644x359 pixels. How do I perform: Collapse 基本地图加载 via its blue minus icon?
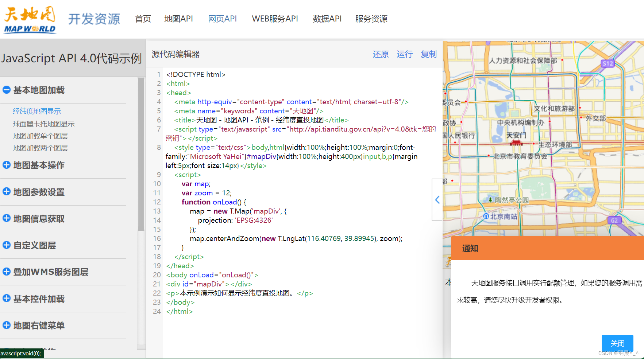click(x=6, y=90)
